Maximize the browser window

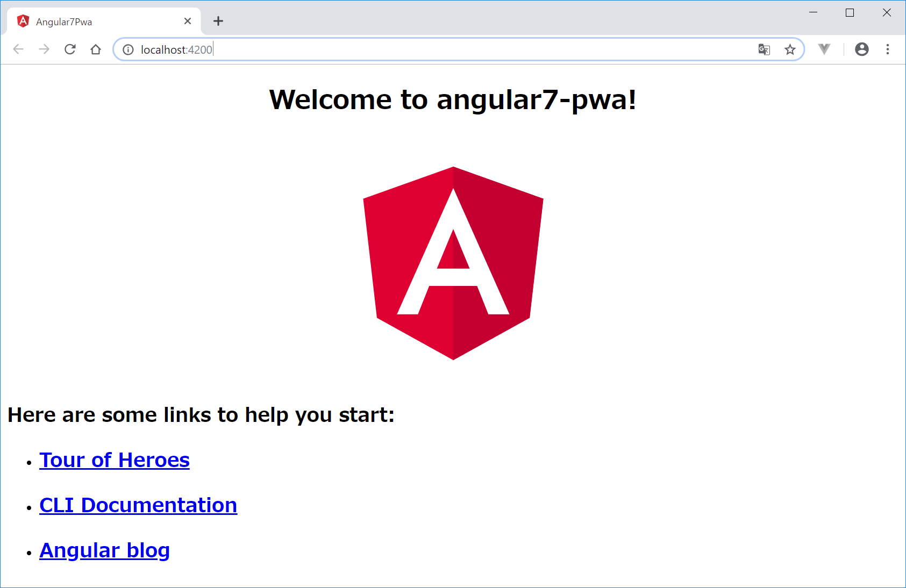(x=850, y=12)
